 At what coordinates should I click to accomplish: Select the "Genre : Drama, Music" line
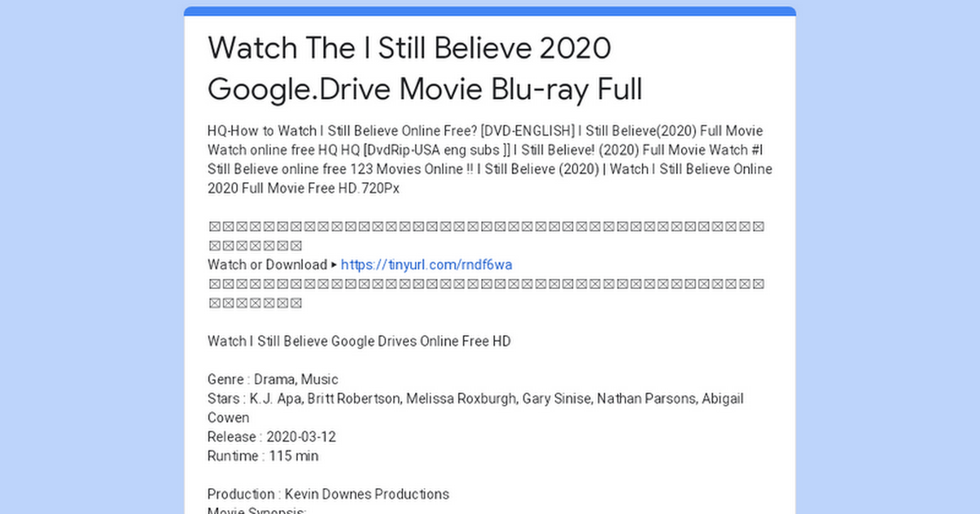point(273,379)
